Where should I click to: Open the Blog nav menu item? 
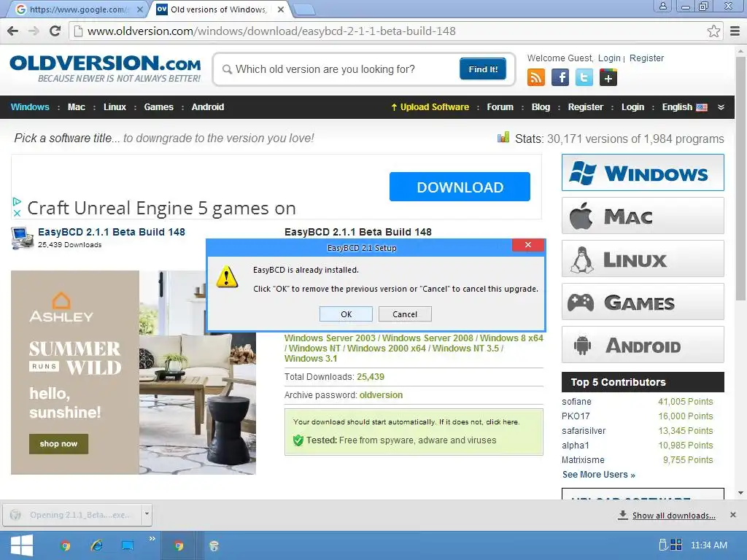pyautogui.click(x=541, y=107)
